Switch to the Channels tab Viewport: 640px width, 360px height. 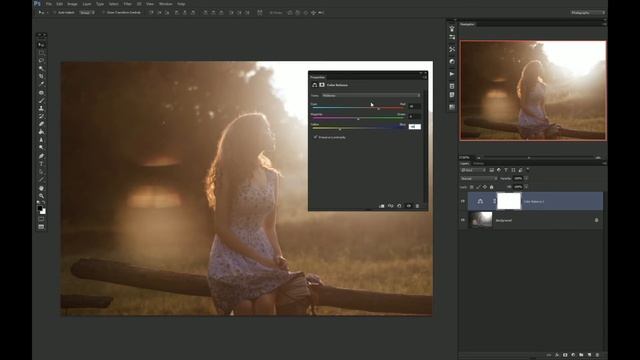click(x=479, y=164)
